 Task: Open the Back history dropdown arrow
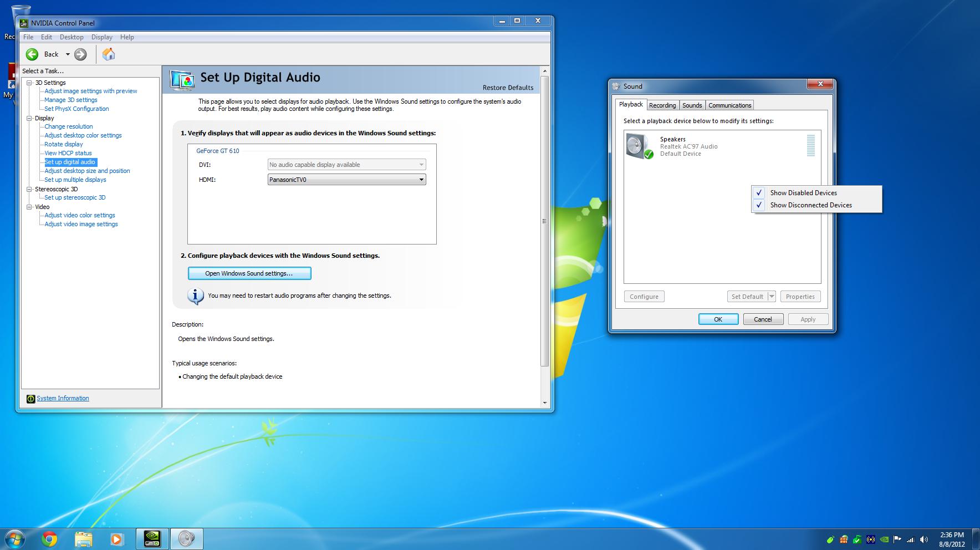68,54
